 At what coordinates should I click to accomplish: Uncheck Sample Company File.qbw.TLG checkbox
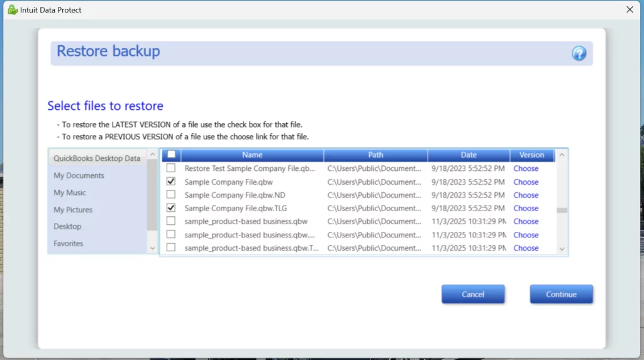[171, 208]
